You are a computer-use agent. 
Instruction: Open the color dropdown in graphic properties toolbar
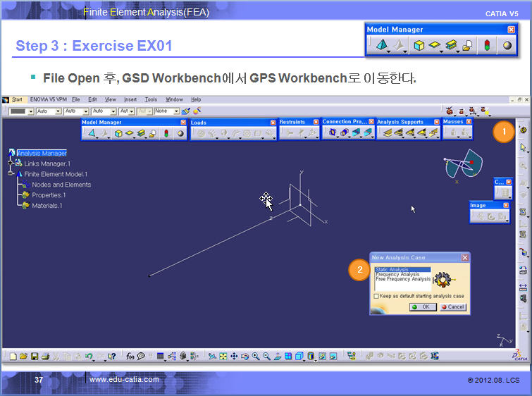coord(29,111)
